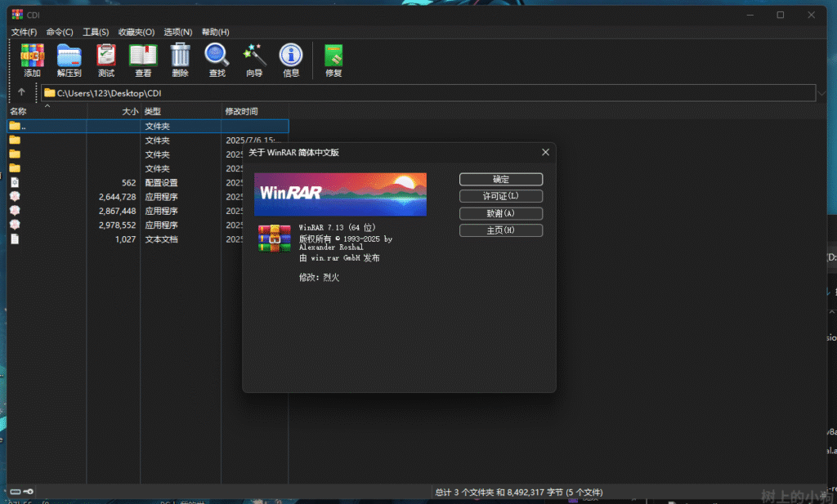
Task: Close the About WinRAR dialog
Action: (x=545, y=153)
